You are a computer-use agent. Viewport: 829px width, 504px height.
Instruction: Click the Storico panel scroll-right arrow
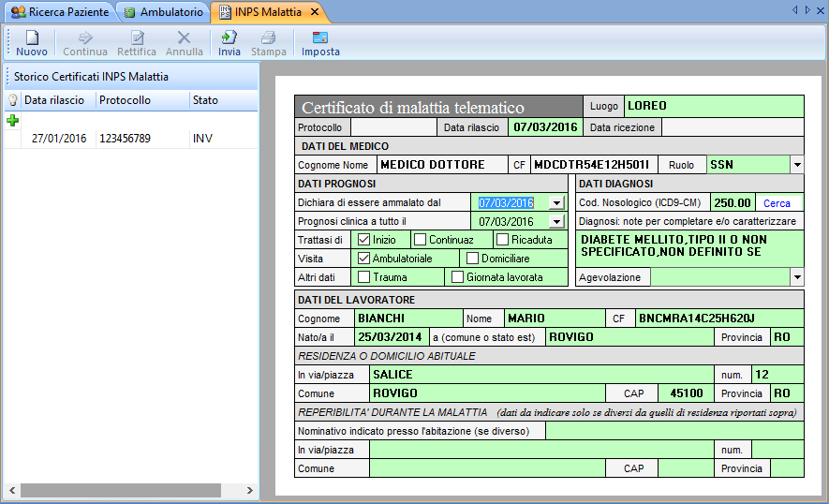pos(249,490)
